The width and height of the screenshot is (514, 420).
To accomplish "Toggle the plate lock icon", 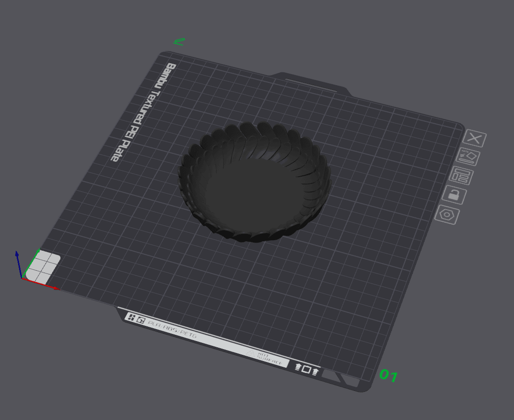I will (454, 195).
